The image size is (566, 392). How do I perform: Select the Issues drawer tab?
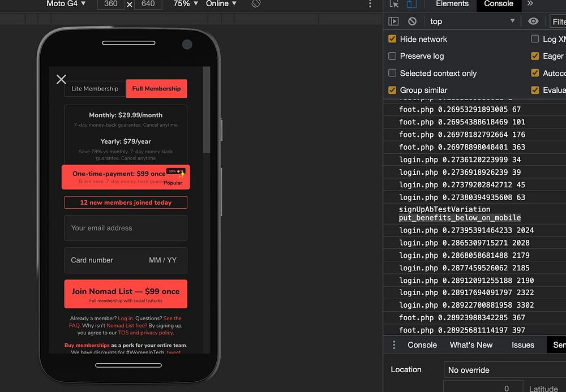coord(522,345)
